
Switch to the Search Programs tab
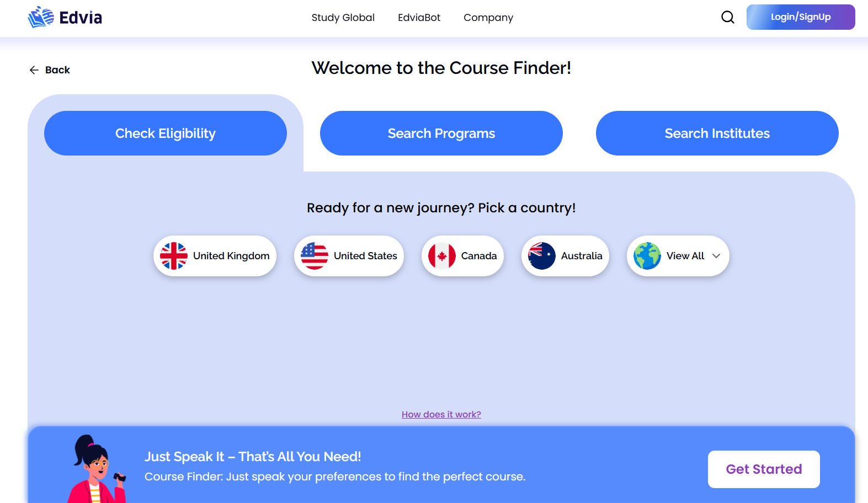(441, 133)
